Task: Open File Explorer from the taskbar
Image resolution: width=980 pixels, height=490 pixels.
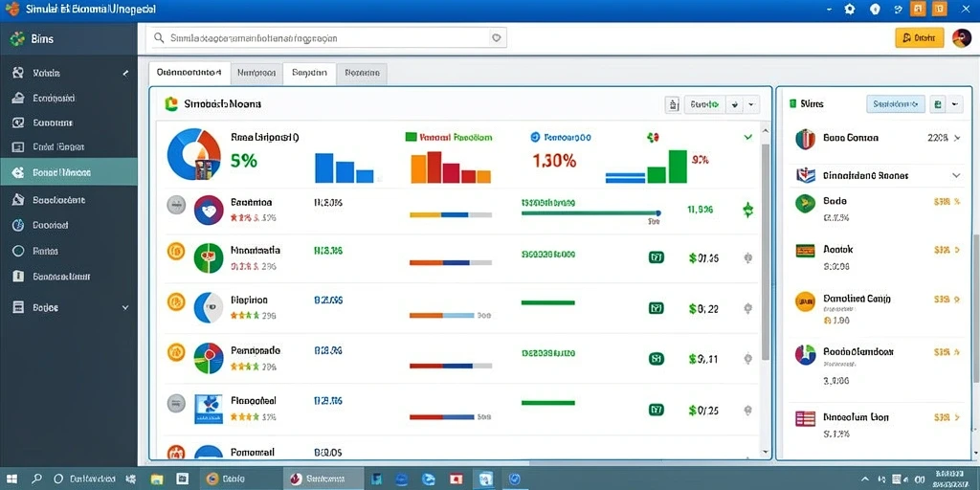Action: (x=157, y=479)
